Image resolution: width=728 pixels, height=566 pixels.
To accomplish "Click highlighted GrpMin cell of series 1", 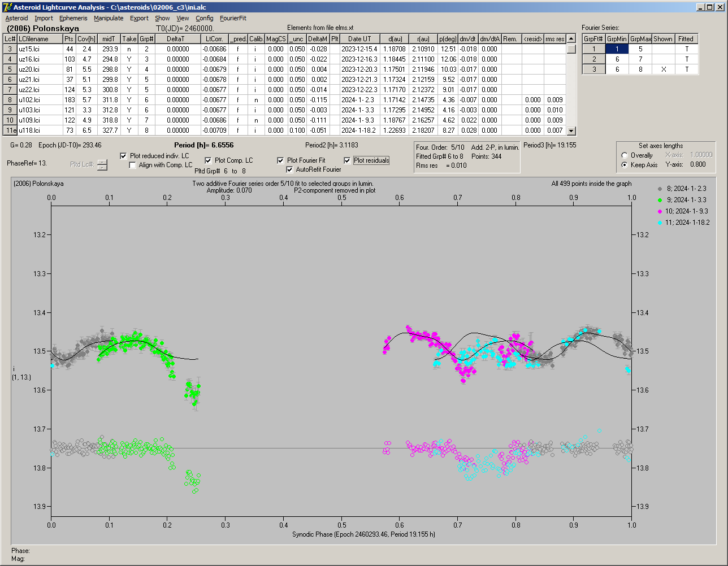I will pyautogui.click(x=617, y=49).
